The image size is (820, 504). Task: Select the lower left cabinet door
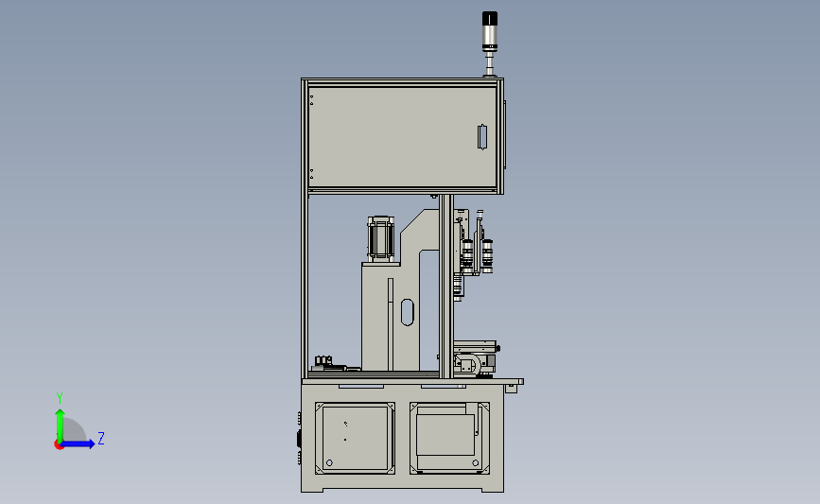tap(355, 438)
